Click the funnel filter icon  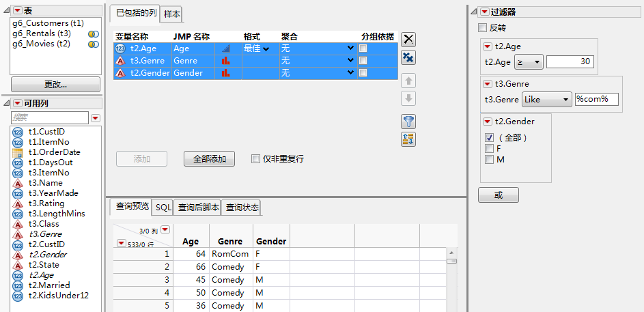[408, 122]
